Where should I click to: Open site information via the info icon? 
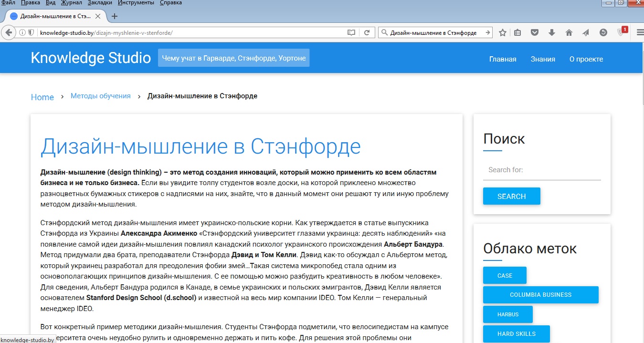[x=22, y=33]
